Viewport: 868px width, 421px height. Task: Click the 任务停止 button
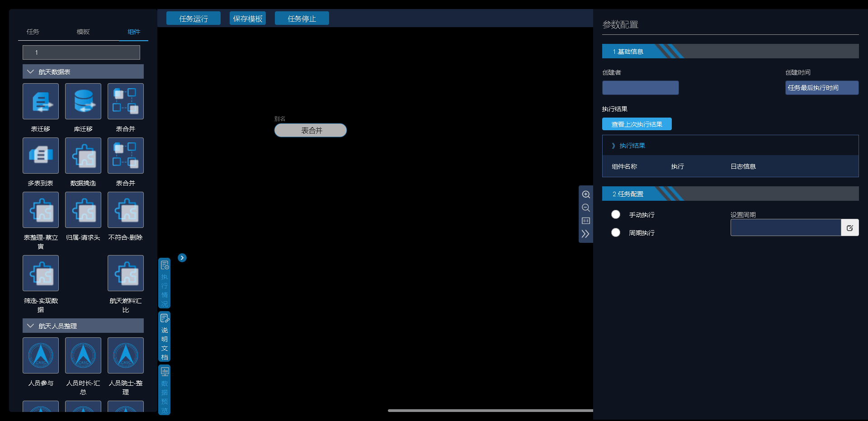point(302,19)
